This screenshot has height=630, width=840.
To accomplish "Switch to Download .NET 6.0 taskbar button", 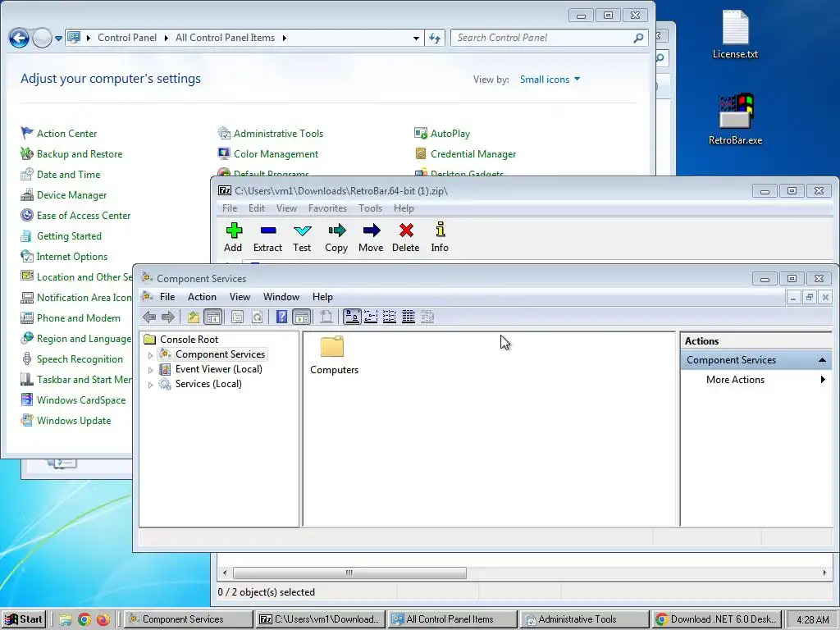I will pos(716,619).
